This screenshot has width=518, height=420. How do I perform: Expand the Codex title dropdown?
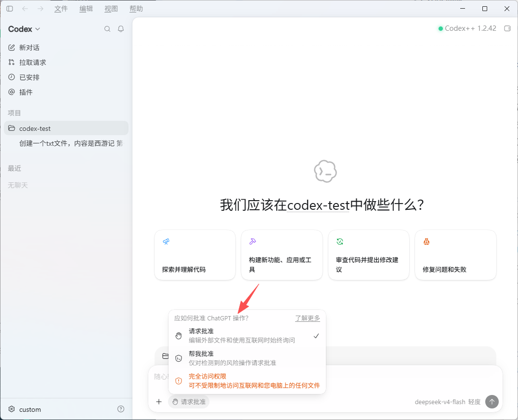click(x=24, y=29)
